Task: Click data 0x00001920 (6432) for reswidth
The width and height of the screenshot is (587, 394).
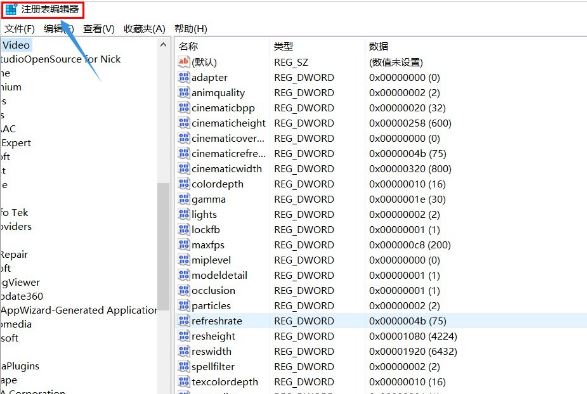Action: 413,351
